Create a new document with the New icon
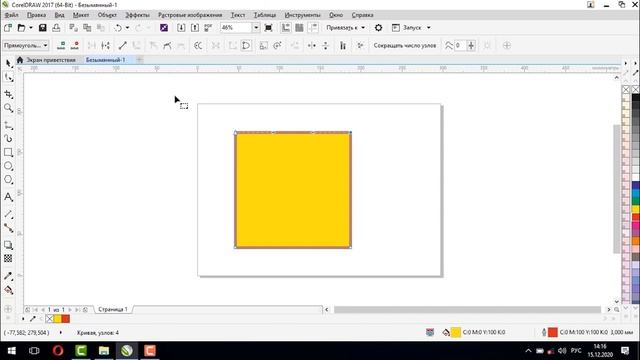The image size is (640, 360). coord(8,28)
